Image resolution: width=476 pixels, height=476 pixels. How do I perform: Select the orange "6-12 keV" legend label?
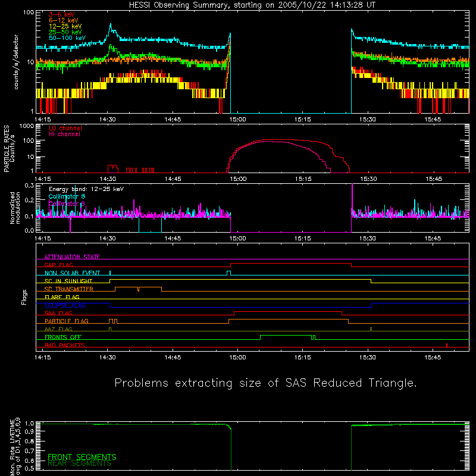click(x=64, y=20)
